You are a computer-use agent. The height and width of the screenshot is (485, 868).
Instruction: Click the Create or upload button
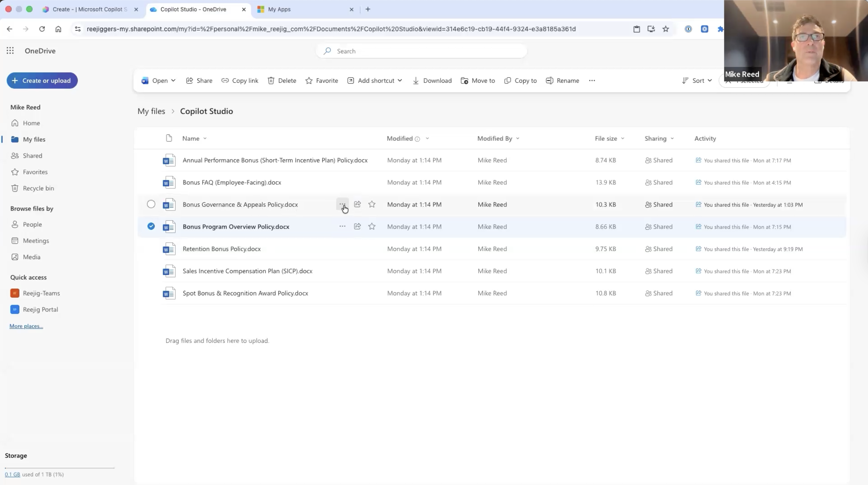pyautogui.click(x=42, y=80)
